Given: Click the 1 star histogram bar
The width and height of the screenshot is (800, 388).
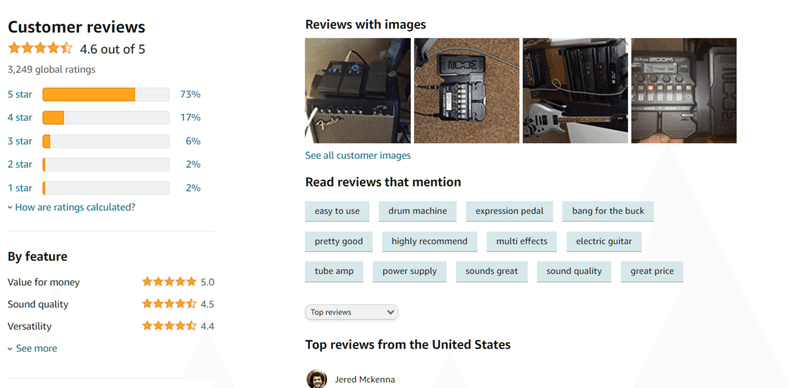Looking at the screenshot, I should coord(106,188).
